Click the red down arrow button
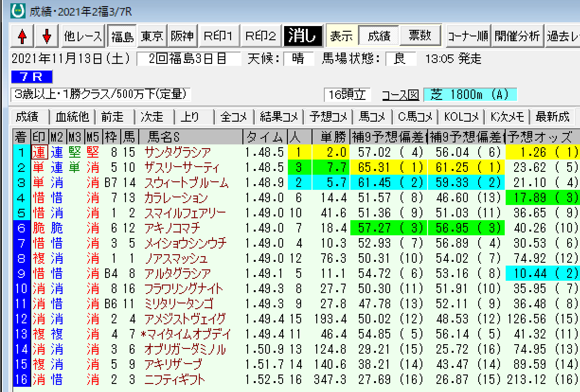This screenshot has height=392, width=580. pos(47,36)
